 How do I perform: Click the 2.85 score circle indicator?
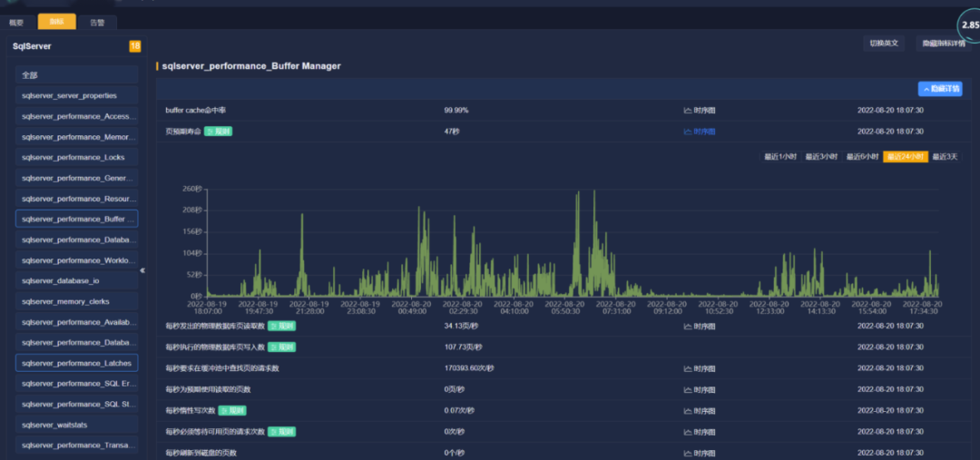coord(969,25)
